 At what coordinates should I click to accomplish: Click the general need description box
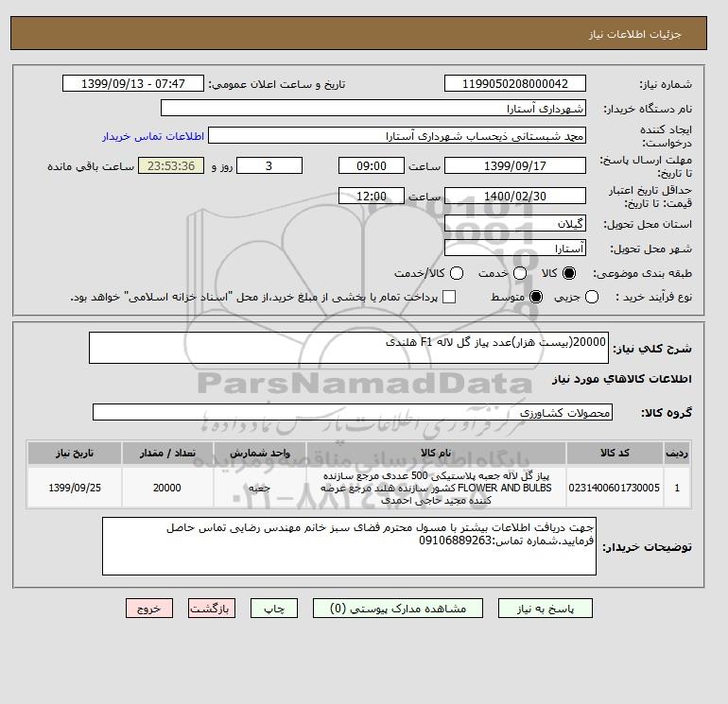coord(349,348)
